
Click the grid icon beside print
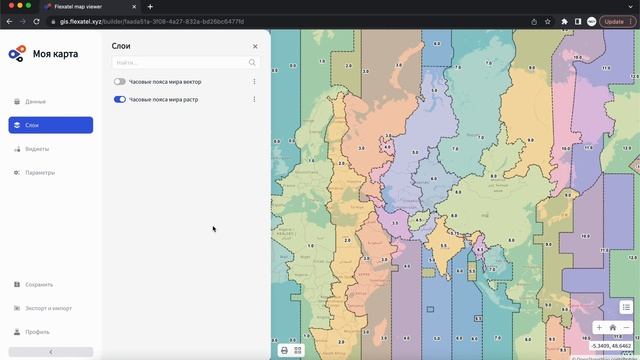coord(298,350)
